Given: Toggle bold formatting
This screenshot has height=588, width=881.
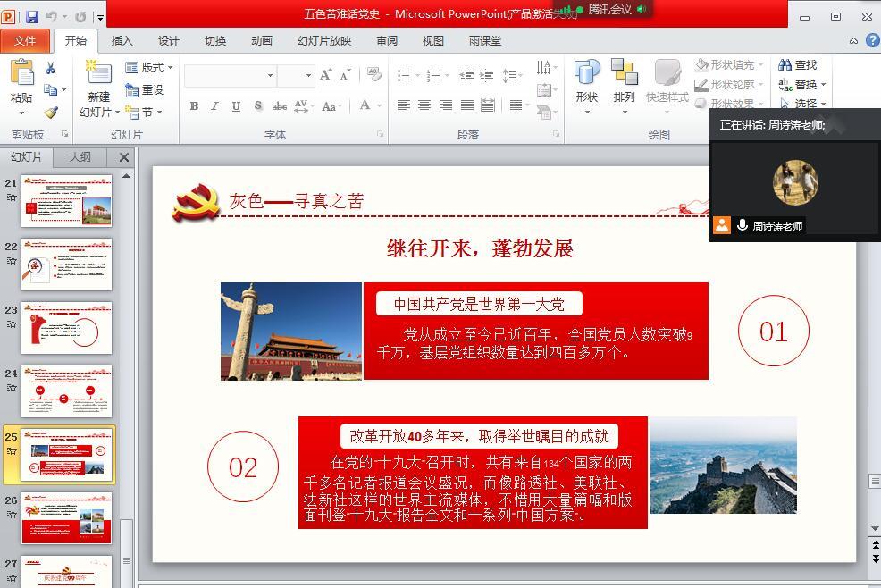Looking at the screenshot, I should point(194,105).
